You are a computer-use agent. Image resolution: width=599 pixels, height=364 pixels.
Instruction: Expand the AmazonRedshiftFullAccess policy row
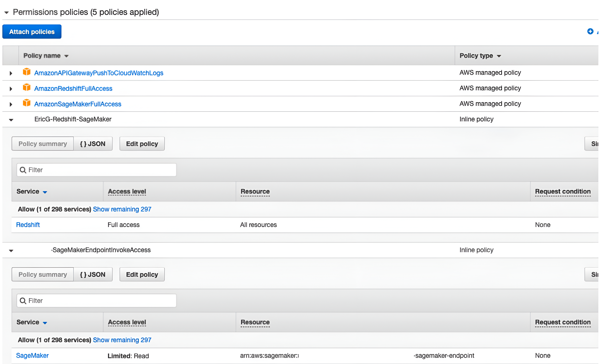(11, 89)
